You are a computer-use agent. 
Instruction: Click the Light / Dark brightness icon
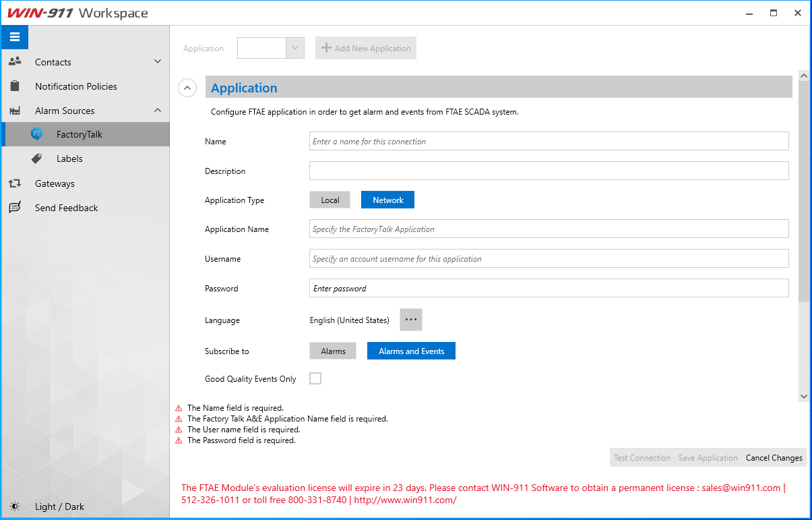(15, 507)
